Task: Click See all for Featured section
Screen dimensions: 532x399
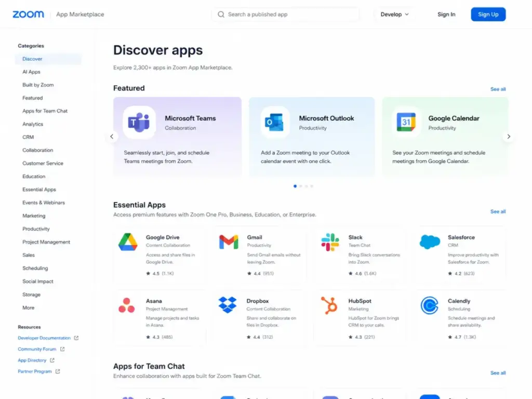Action: point(498,89)
